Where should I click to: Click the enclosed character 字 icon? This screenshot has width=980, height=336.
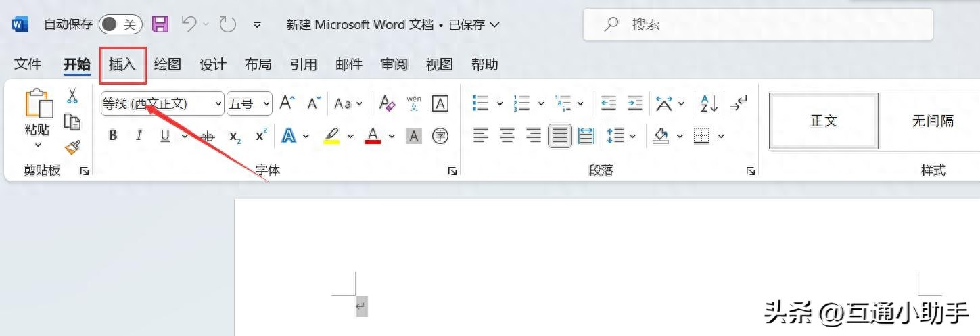coord(440,137)
